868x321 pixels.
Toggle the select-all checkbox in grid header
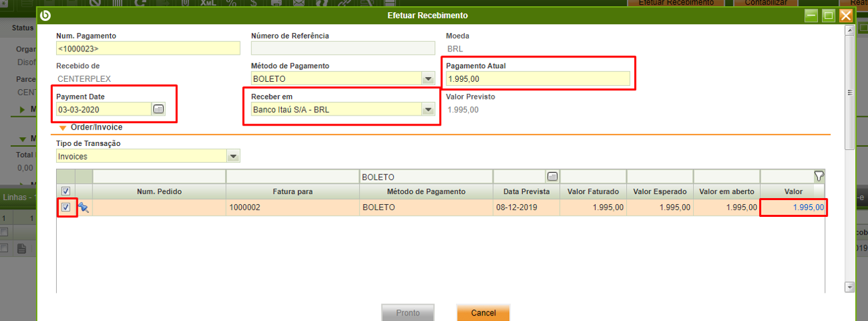point(66,191)
